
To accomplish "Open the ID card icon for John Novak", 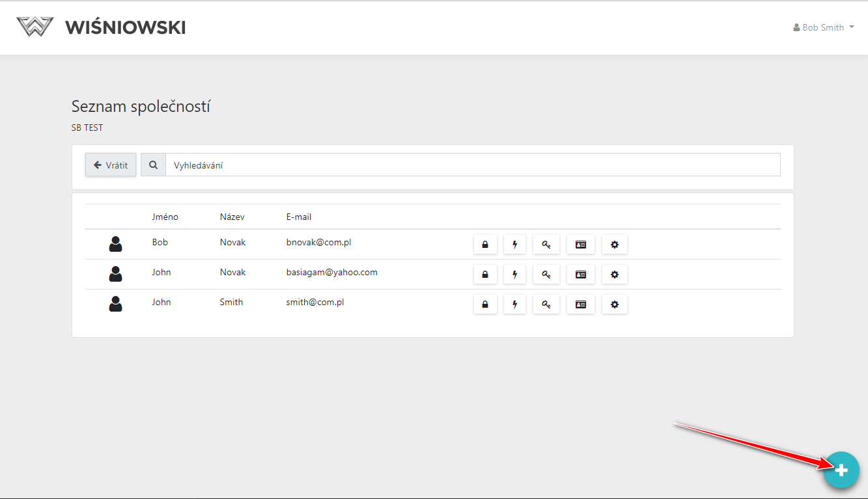I will (x=580, y=275).
